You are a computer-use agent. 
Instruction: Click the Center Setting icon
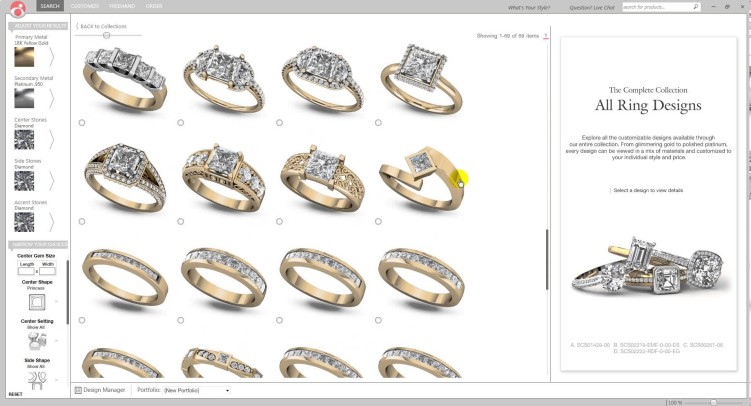click(36, 341)
